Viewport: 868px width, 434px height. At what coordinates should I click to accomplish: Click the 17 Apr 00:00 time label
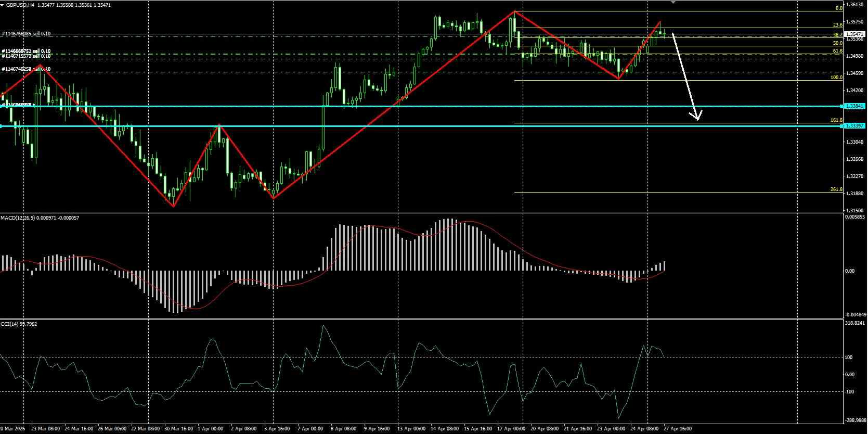point(511,429)
